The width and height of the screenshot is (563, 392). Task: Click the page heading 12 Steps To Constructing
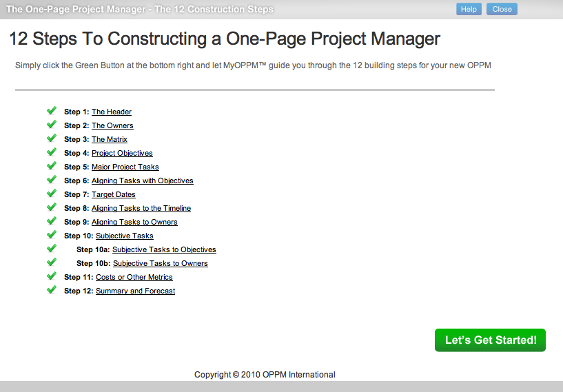tap(225, 39)
